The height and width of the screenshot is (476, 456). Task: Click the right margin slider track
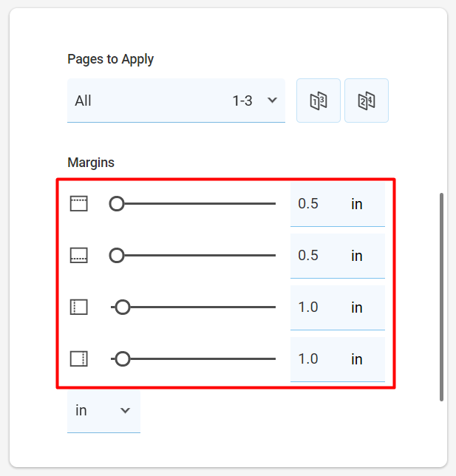click(193, 358)
